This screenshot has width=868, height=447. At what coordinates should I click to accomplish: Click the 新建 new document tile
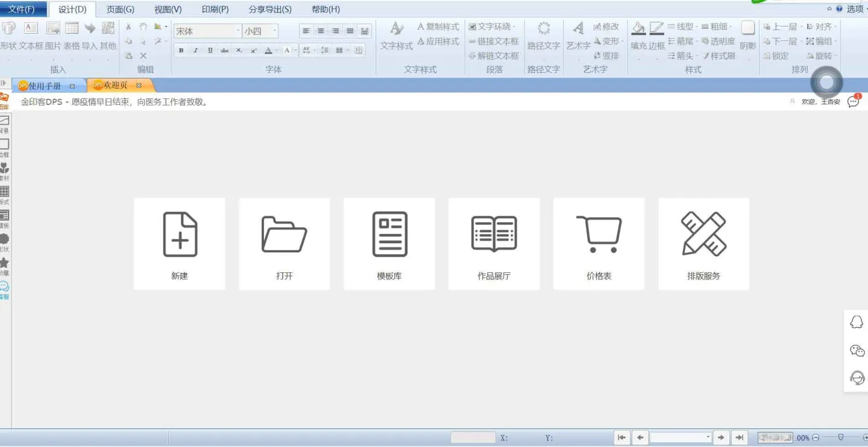[180, 244]
